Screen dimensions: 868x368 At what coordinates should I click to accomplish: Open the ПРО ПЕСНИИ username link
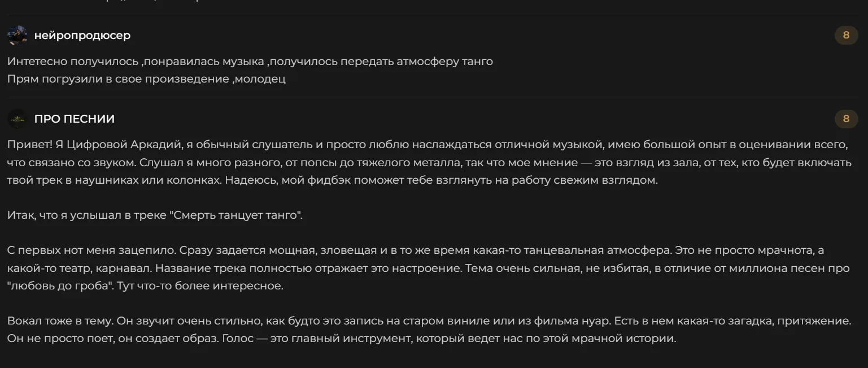(x=75, y=119)
